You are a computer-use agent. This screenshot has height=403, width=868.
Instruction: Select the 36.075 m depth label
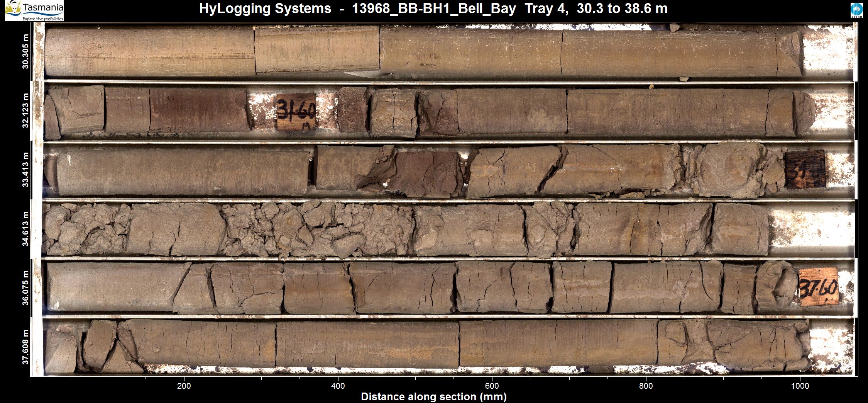click(25, 288)
